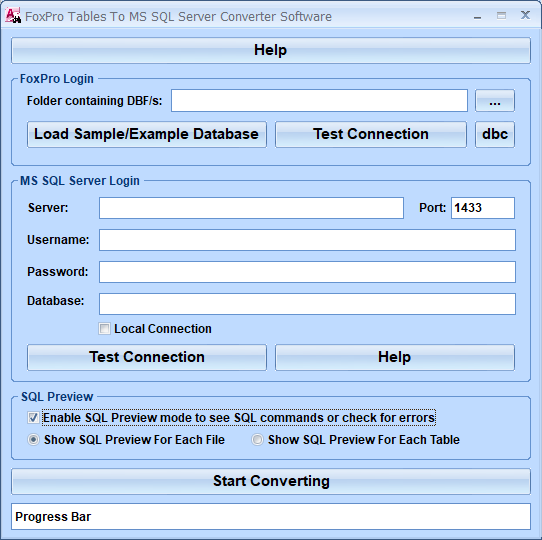
Task: Click the application icon in title bar
Action: 13,16
